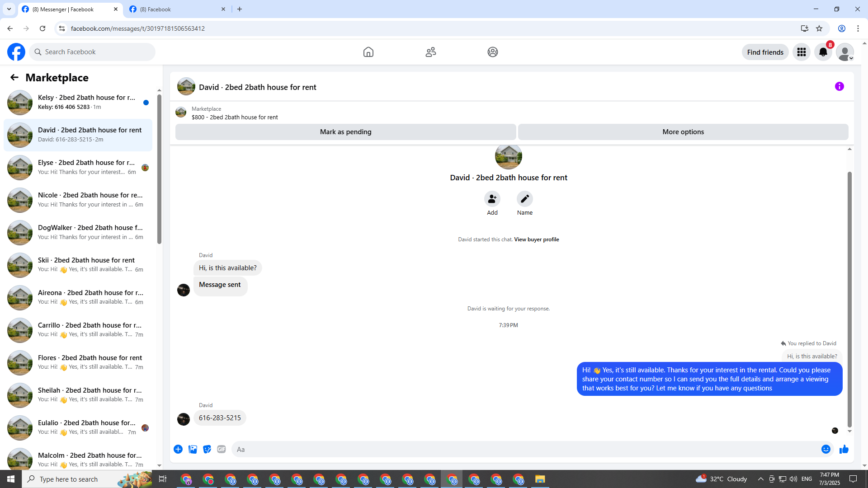Open the conversation information icon
This screenshot has width=868, height=488.
839,86
